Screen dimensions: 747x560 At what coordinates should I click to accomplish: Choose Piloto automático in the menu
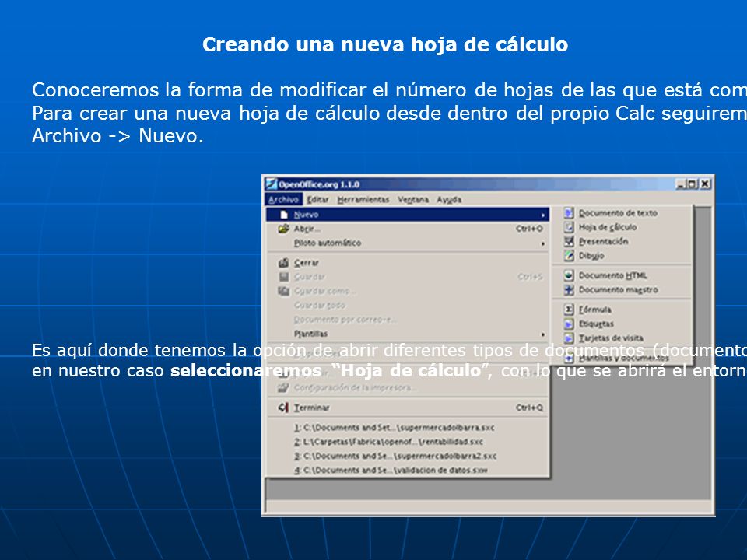click(x=408, y=243)
